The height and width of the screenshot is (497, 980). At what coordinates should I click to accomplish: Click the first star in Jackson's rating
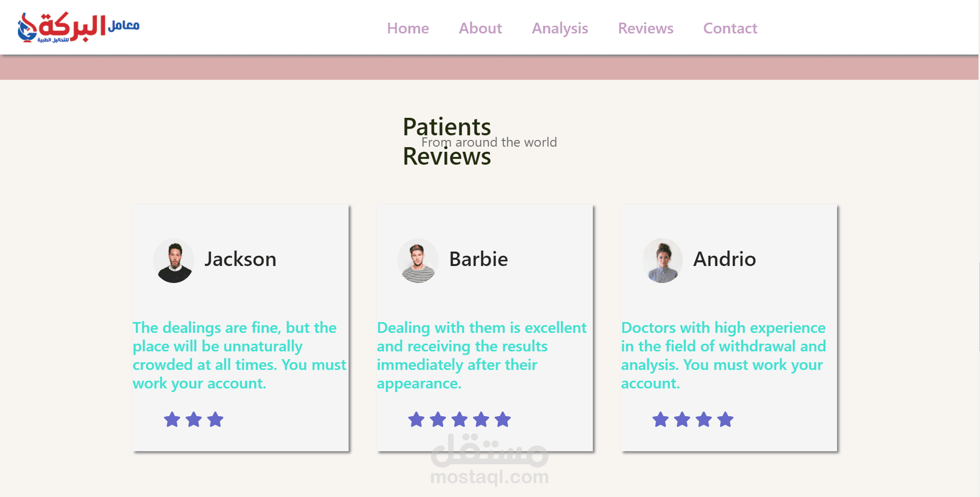(x=172, y=420)
